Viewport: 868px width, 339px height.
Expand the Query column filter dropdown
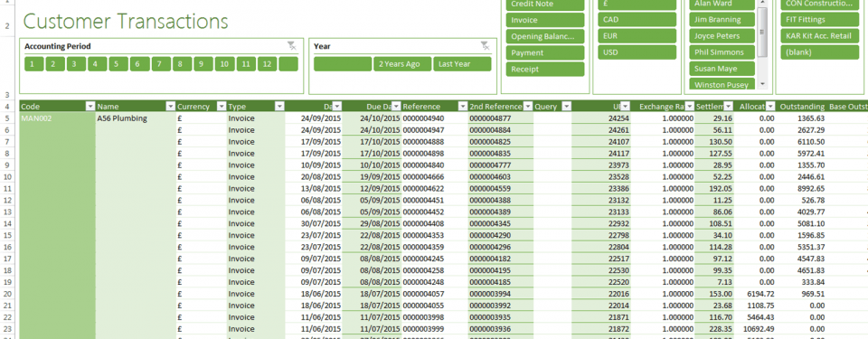click(x=566, y=107)
